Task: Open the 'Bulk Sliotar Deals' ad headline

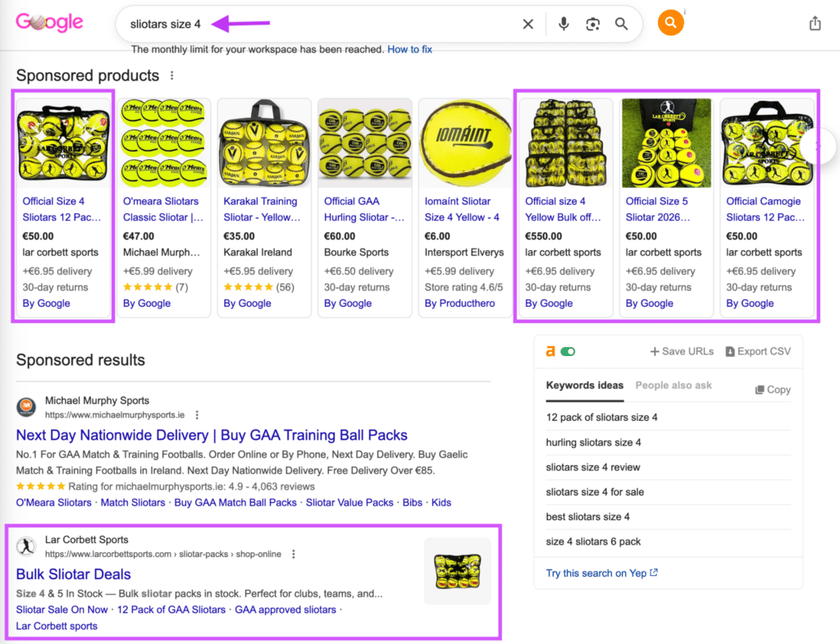Action: tap(73, 574)
